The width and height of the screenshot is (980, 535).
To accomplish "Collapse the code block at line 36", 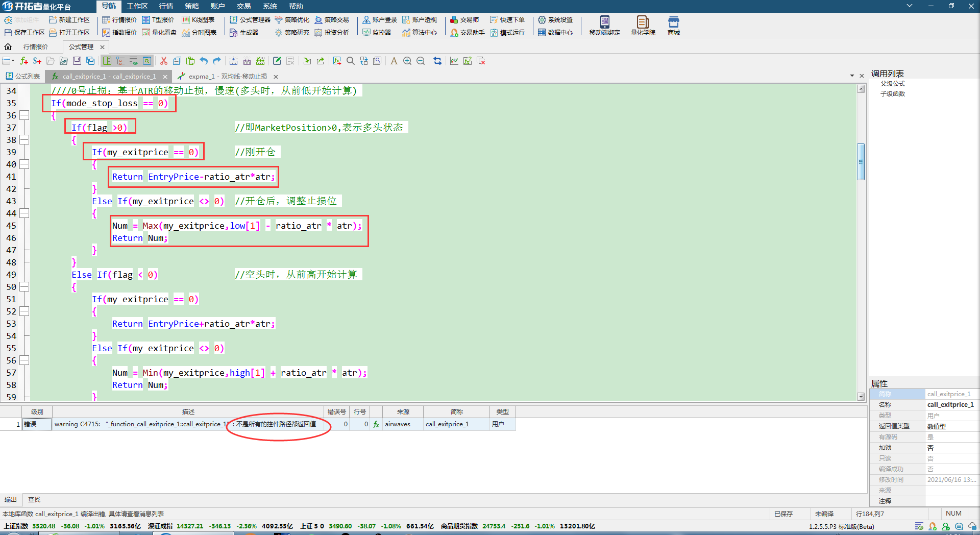I will click(24, 115).
